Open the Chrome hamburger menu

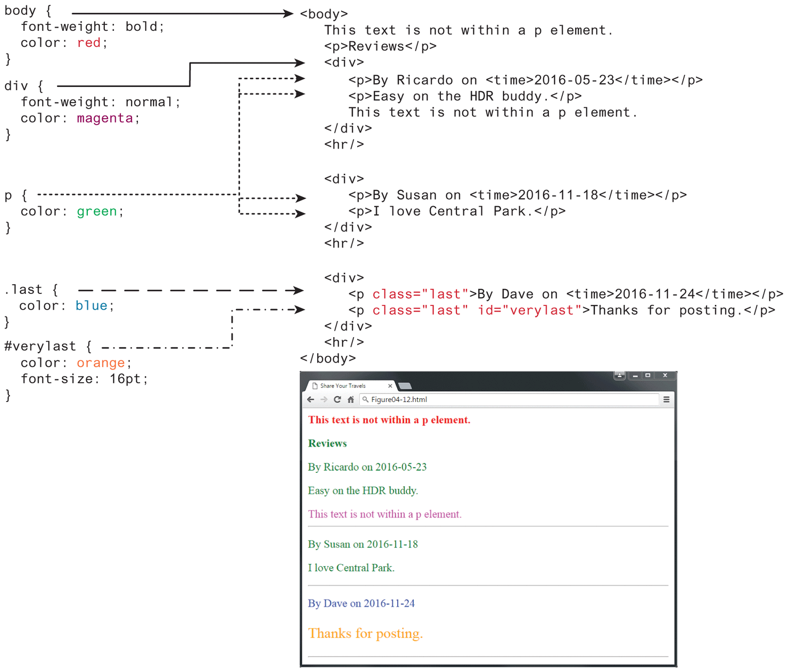coord(666,399)
